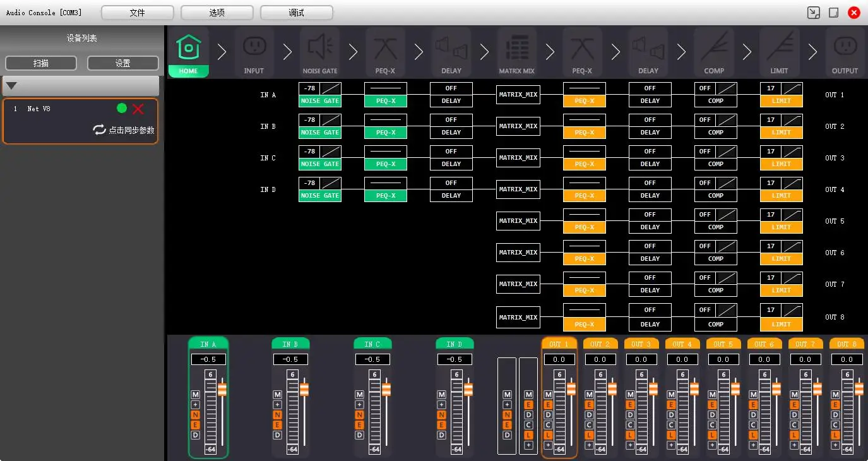This screenshot has height=461, width=868.
Task: Click the 扫描 scan button
Action: (41, 63)
